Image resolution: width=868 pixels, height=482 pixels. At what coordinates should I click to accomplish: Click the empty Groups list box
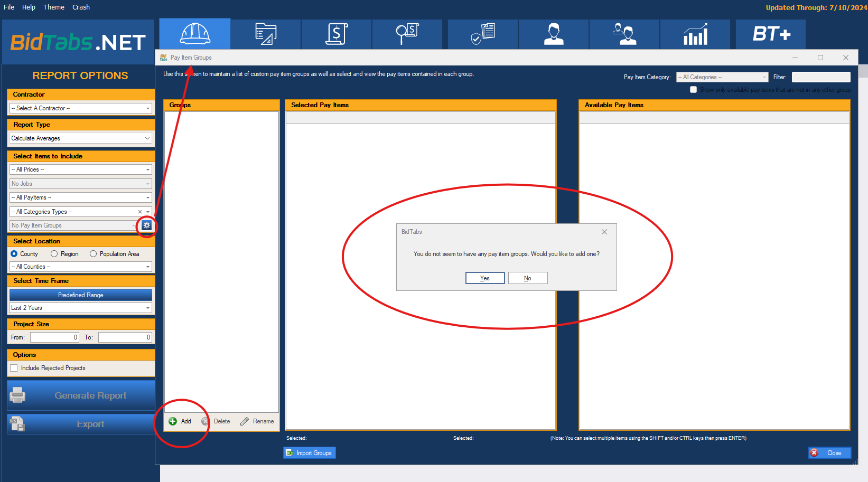(x=221, y=262)
